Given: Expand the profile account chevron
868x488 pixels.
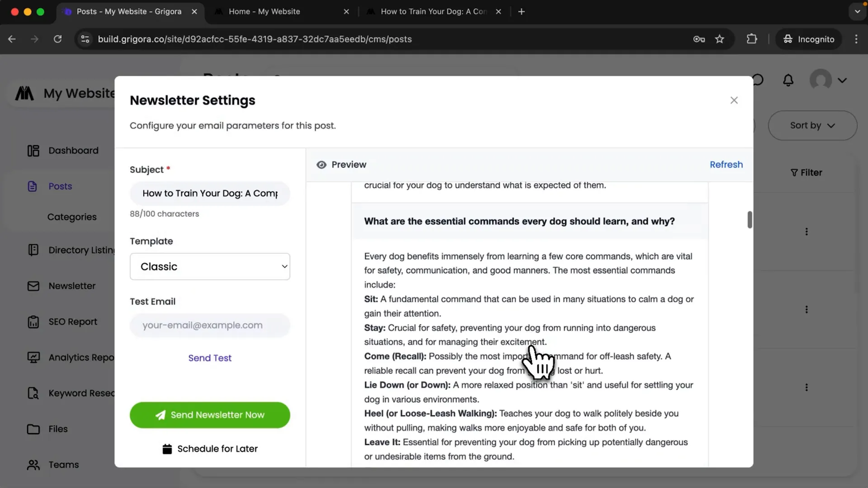Looking at the screenshot, I should click(x=843, y=80).
